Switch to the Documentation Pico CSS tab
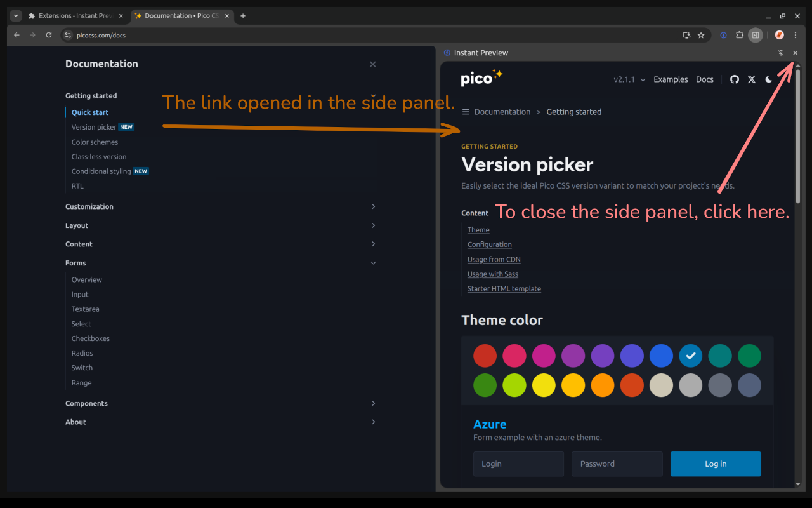This screenshot has width=812, height=508. tap(181, 16)
